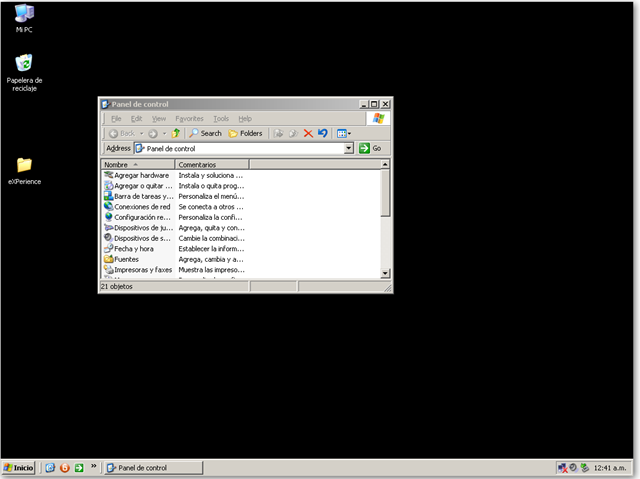Open the Tools menu

click(x=221, y=119)
